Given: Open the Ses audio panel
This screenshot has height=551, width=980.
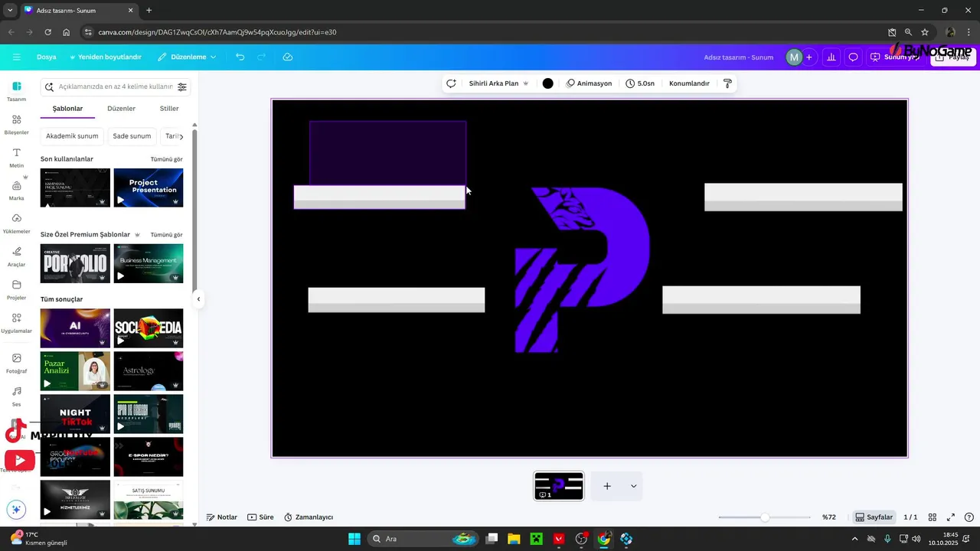Looking at the screenshot, I should pos(17,396).
